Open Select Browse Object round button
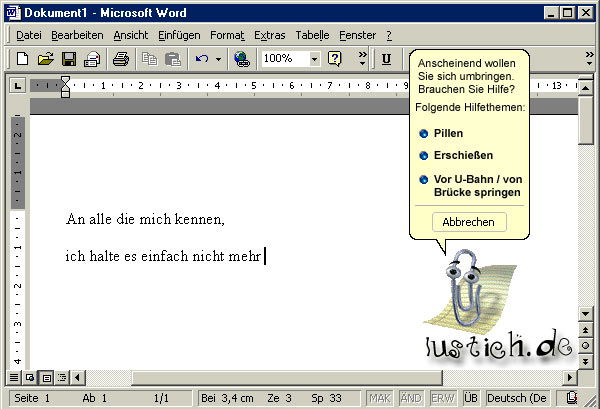Viewport: 600px width, 409px height. click(585, 345)
